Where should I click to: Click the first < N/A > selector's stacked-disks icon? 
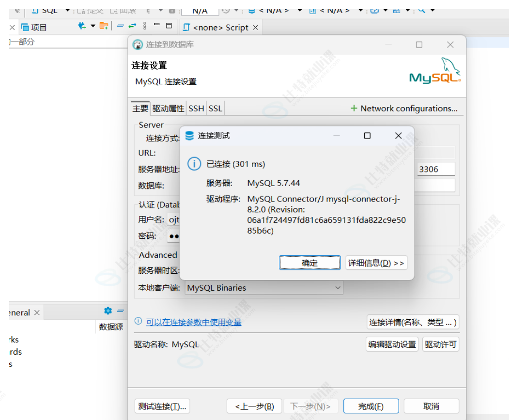coord(251,11)
